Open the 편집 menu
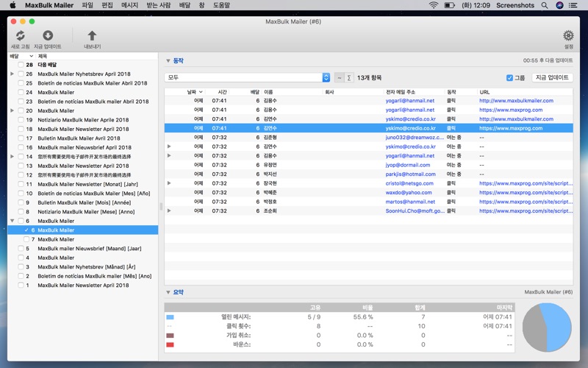 107,5
